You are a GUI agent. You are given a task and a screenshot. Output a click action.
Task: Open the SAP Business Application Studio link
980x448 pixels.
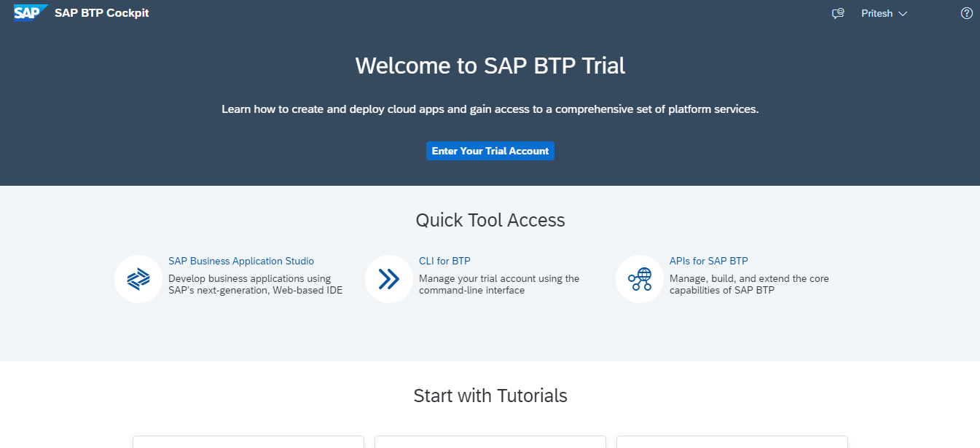point(241,261)
